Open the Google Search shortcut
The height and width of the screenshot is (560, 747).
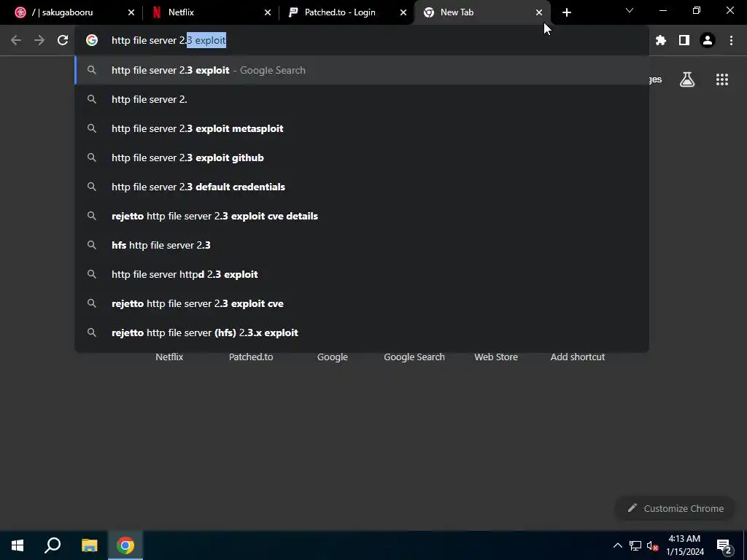(414, 357)
